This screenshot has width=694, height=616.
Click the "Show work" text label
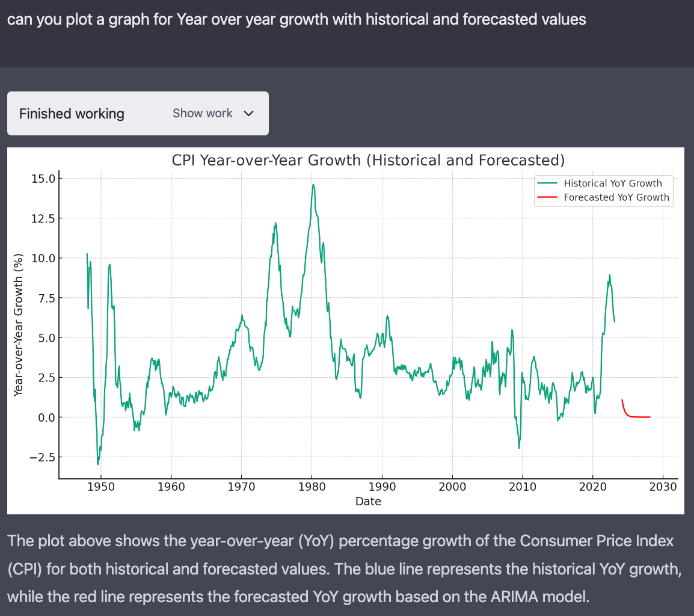point(202,114)
